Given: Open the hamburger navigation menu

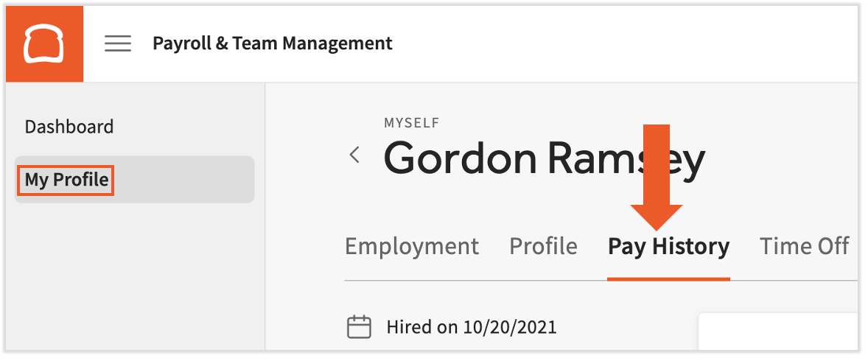Looking at the screenshot, I should 118,43.
